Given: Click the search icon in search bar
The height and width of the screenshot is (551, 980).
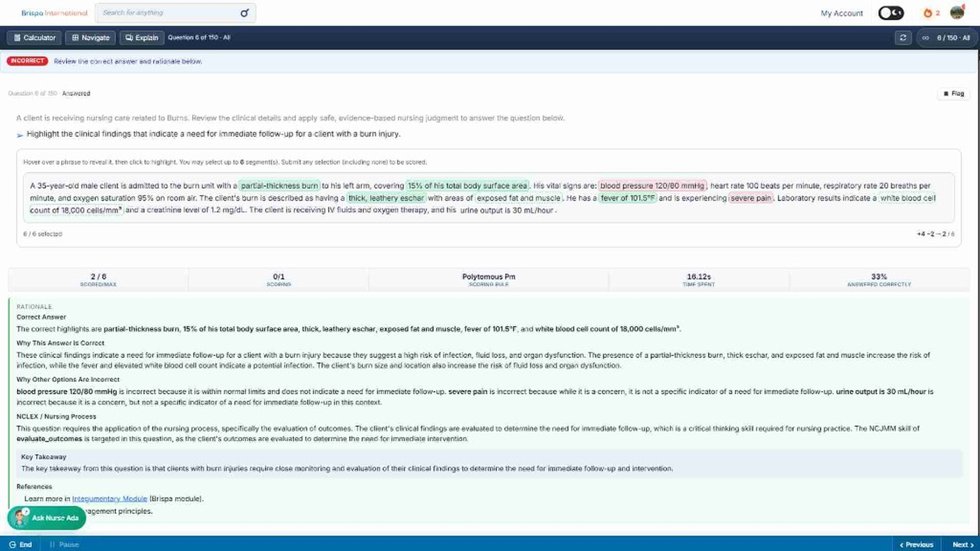Looking at the screenshot, I should click(244, 13).
